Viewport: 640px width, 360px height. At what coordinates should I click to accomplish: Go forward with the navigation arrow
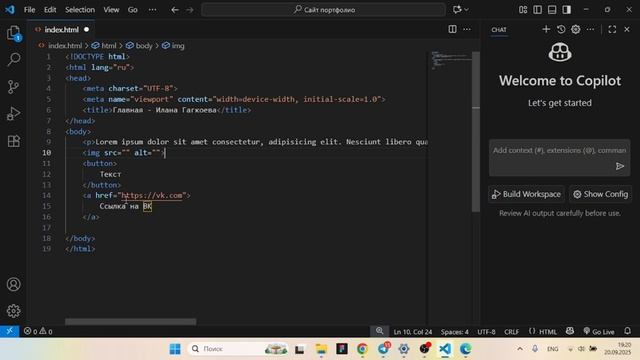[x=190, y=10]
